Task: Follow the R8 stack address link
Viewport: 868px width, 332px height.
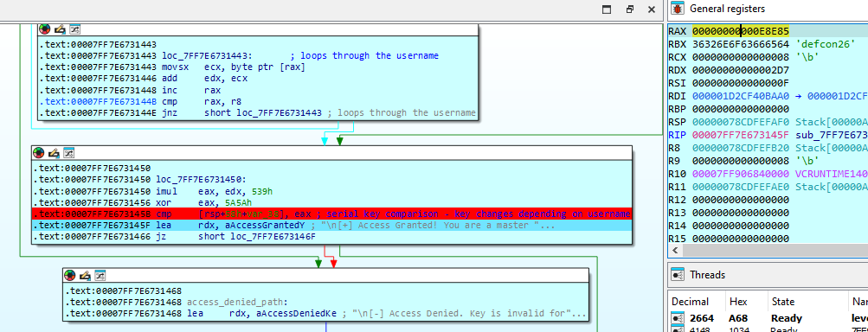Action: (x=741, y=149)
